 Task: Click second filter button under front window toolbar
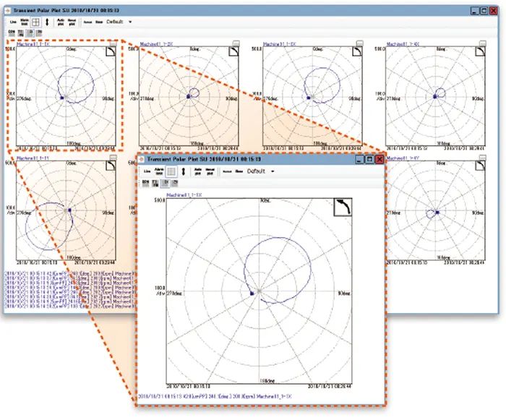click(155, 183)
